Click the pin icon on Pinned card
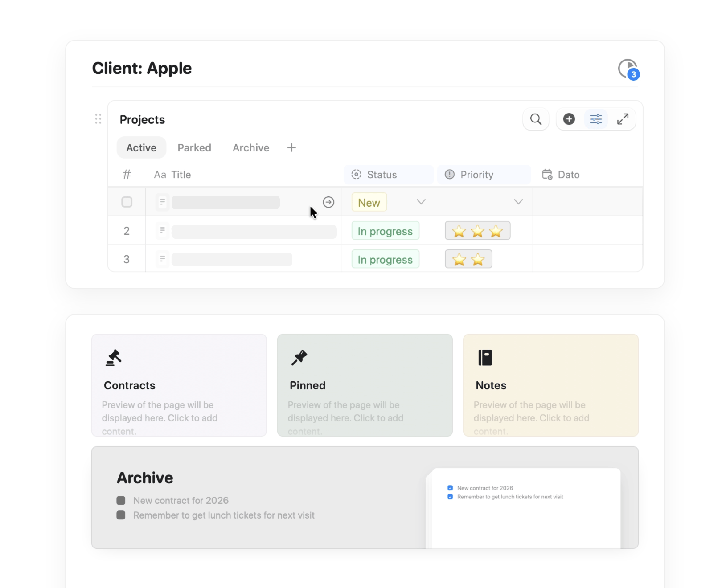 click(300, 357)
